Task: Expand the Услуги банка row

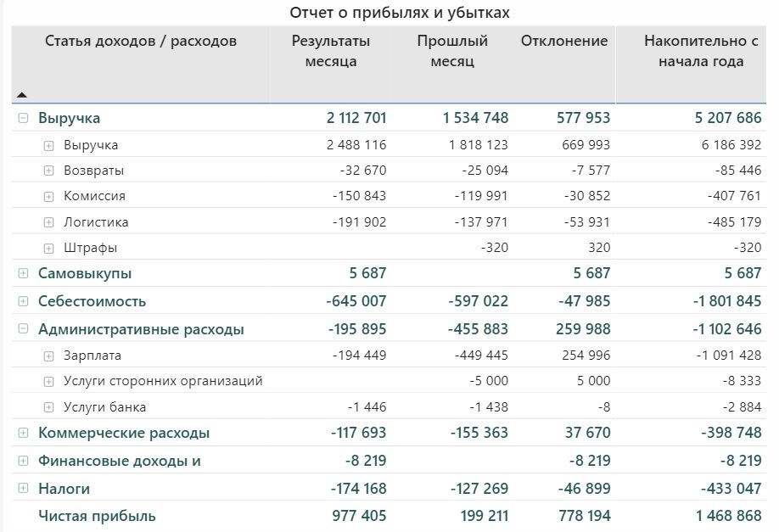Action: pyautogui.click(x=48, y=407)
